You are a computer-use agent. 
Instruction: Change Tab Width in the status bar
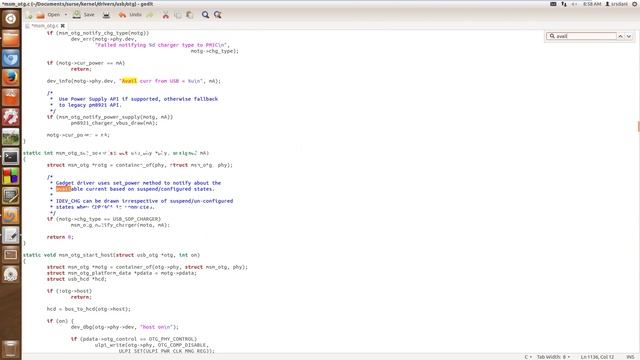[x=553, y=357]
